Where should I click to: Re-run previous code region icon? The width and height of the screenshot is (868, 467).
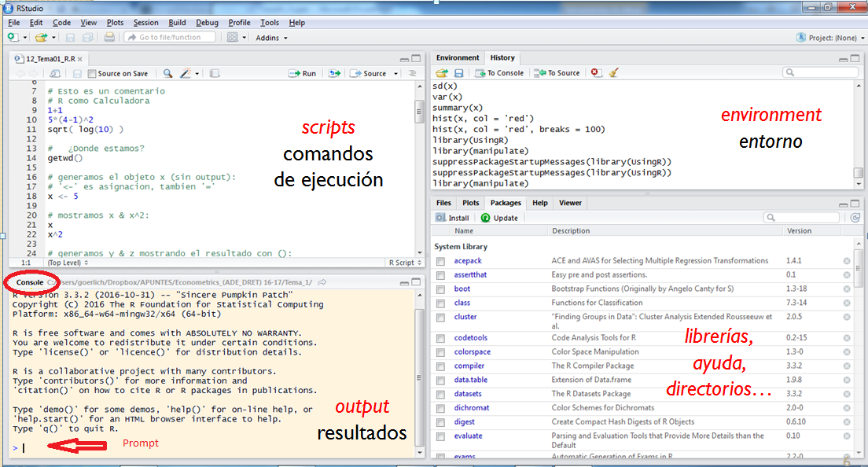click(x=334, y=73)
